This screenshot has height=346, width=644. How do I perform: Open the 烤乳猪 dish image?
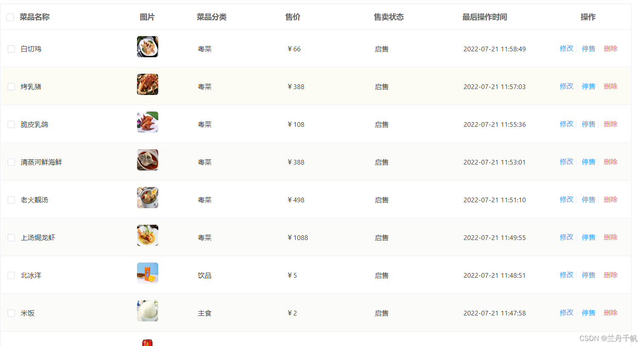pos(147,84)
